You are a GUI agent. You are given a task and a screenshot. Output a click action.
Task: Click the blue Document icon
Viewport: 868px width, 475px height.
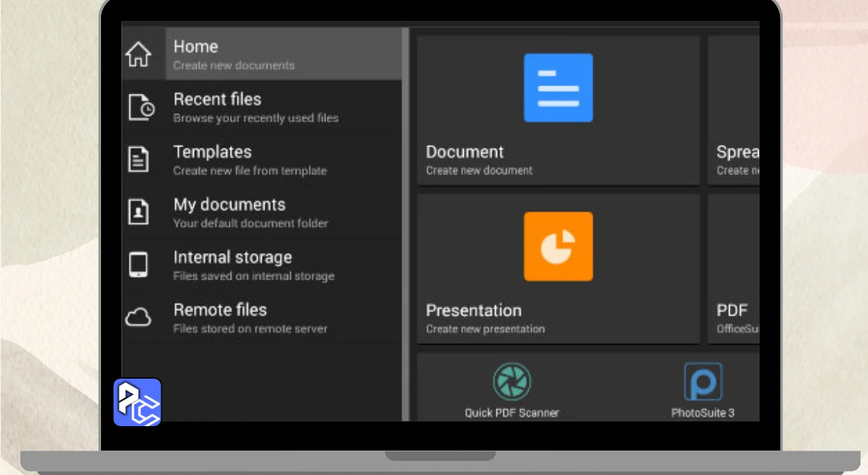[558, 88]
